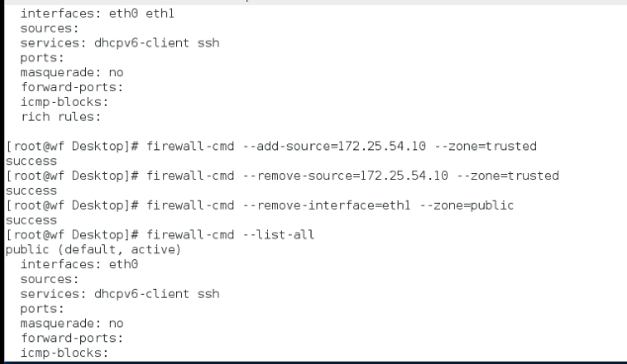Click the upper 'services: dhcpv6-client ssh' line

120,44
